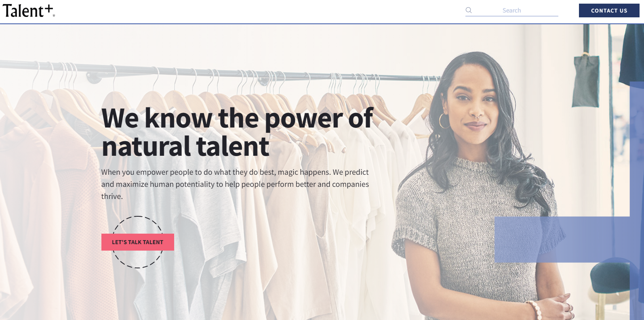Click the word 'thrive.' in the hero text
Viewport: 644px width, 320px height.
click(x=112, y=197)
